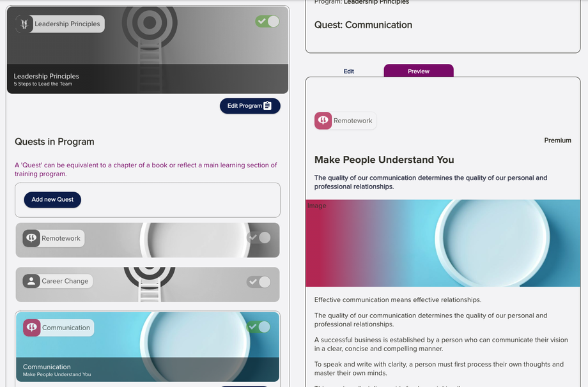The width and height of the screenshot is (588, 387).
Task: Click the Remotework icon in the preview panel
Action: pyautogui.click(x=323, y=121)
